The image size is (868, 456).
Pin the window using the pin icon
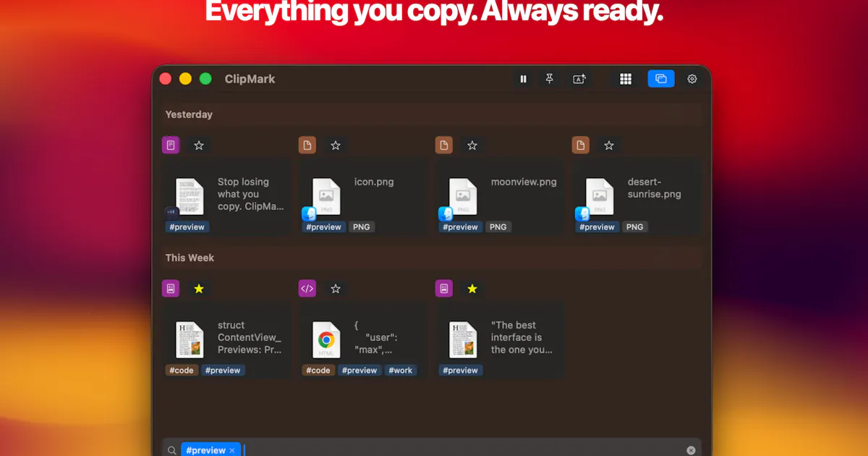tap(550, 79)
